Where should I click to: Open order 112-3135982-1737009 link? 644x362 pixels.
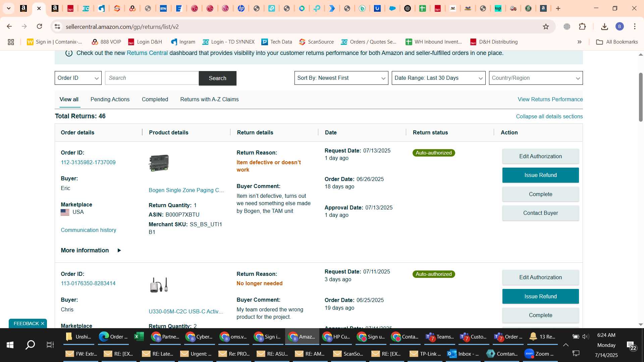pos(88,163)
